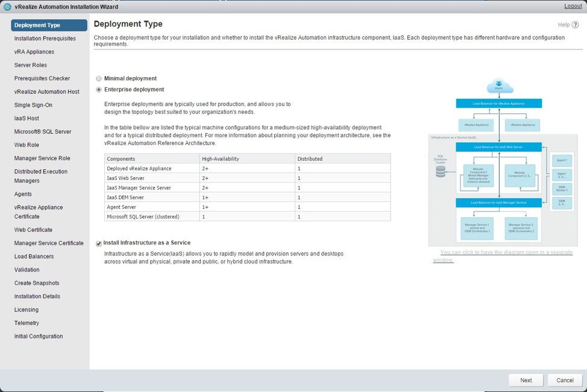
Task: Open Distributed Execution Managers step
Action: [x=41, y=176]
